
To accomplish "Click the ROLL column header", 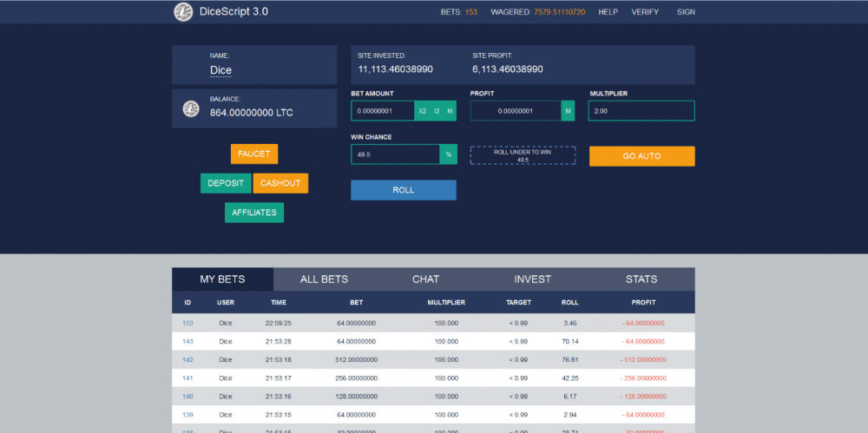I will 569,302.
